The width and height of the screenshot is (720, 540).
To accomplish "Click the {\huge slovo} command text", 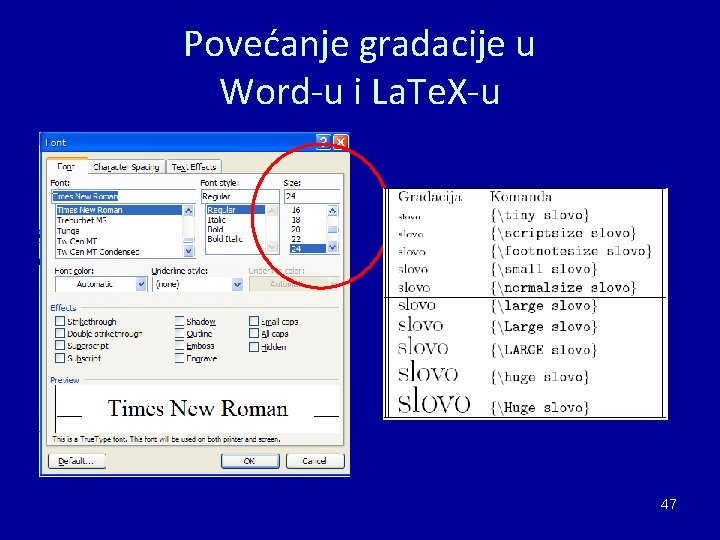I will click(x=540, y=377).
